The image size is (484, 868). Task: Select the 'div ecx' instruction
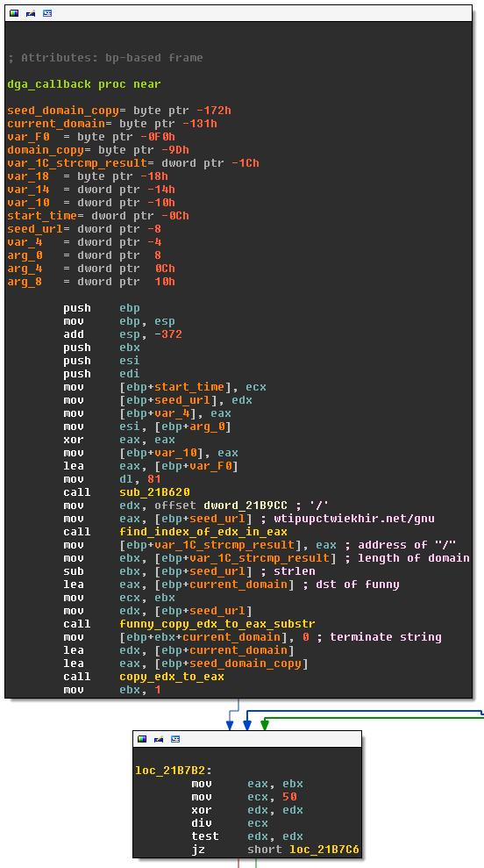[230, 823]
